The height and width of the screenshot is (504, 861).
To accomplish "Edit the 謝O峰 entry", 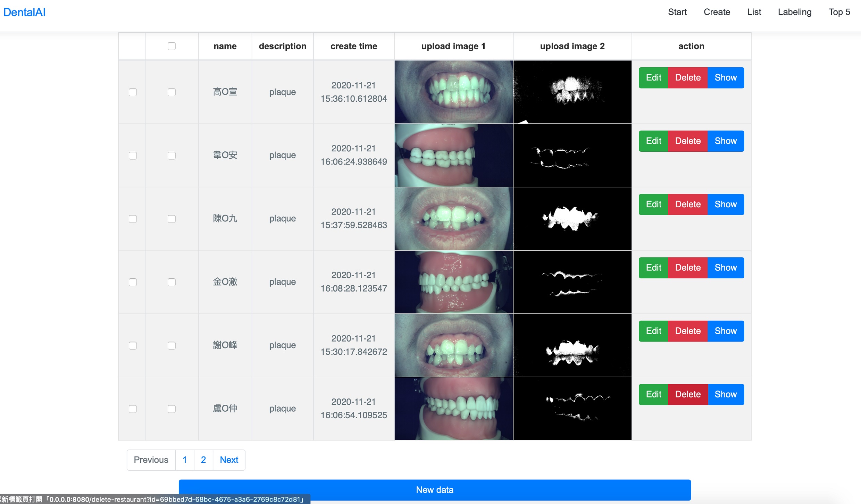I will tap(653, 331).
